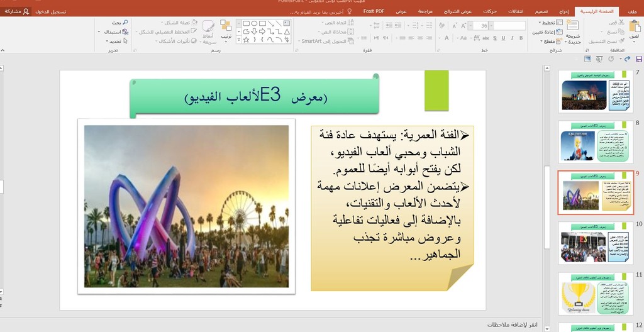Click Quick Styles (أنماط سريعة) button
This screenshot has height=332, width=644.
[209, 31]
